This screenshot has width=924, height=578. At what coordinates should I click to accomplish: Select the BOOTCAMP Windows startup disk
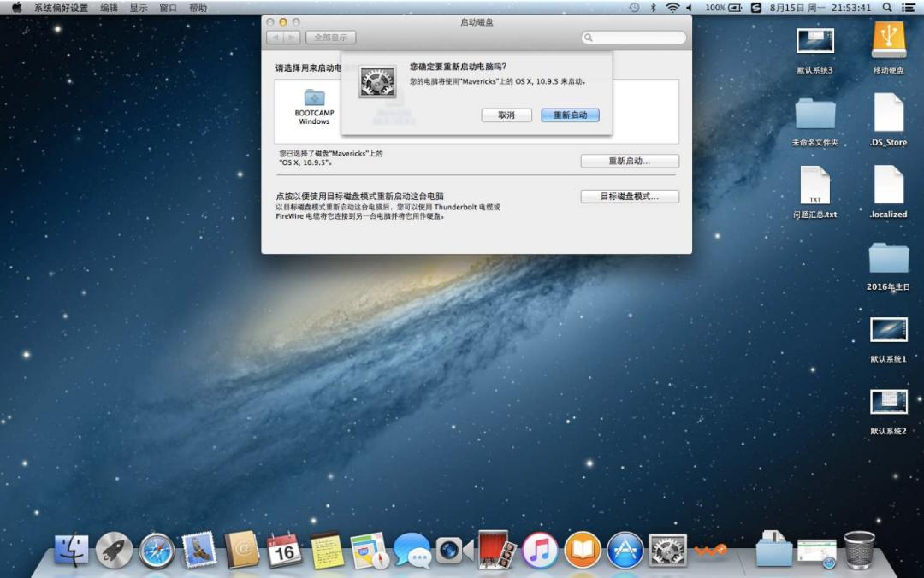click(313, 103)
